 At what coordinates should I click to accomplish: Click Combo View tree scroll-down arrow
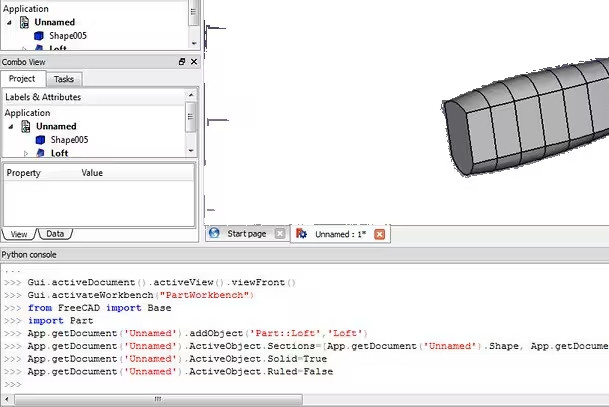pos(191,151)
